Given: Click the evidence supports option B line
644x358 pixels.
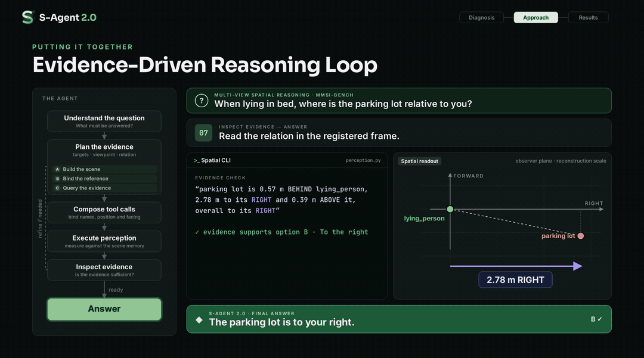Looking at the screenshot, I should 281,232.
